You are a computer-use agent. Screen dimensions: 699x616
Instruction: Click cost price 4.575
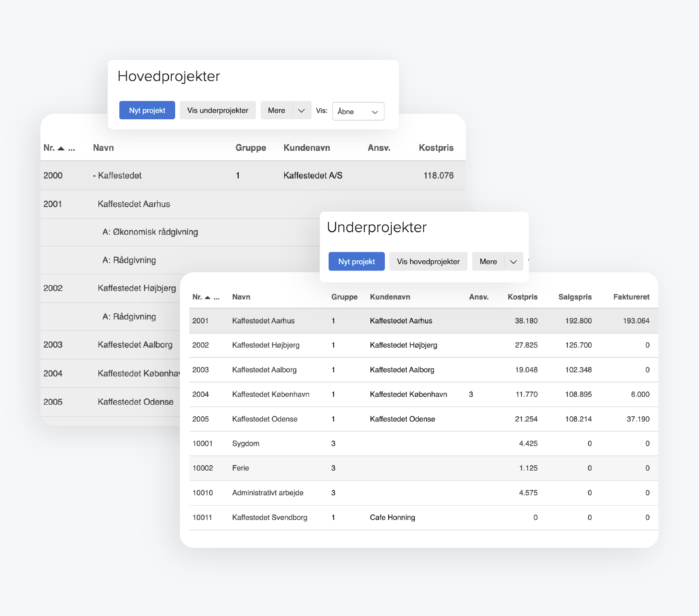(528, 493)
